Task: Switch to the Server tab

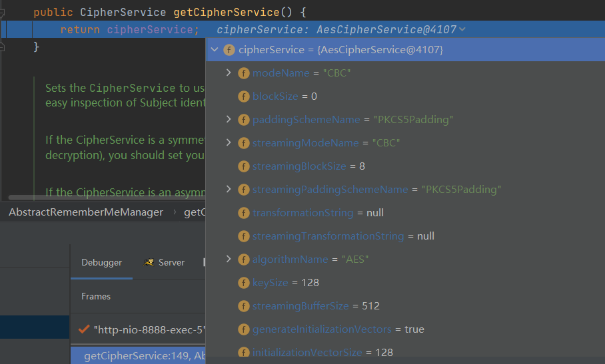Action: coord(171,263)
